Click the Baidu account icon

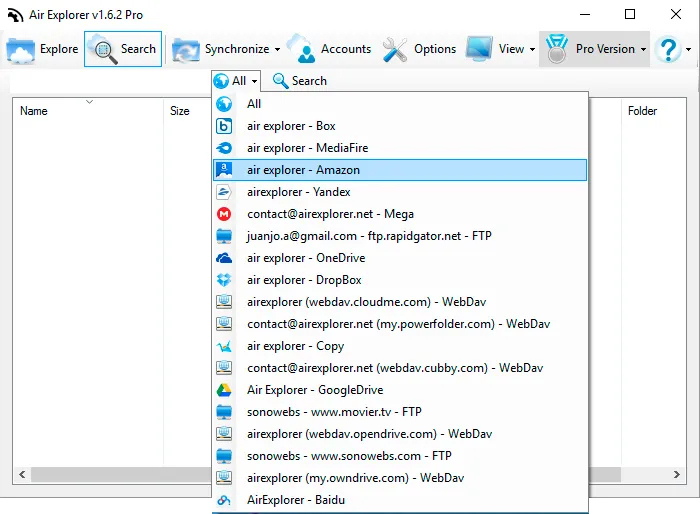pyautogui.click(x=224, y=500)
